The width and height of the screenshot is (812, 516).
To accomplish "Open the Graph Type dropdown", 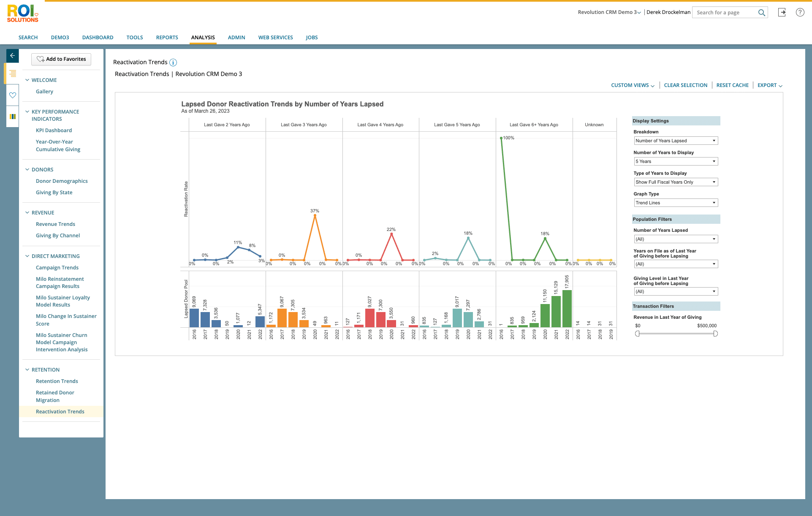I will click(675, 203).
